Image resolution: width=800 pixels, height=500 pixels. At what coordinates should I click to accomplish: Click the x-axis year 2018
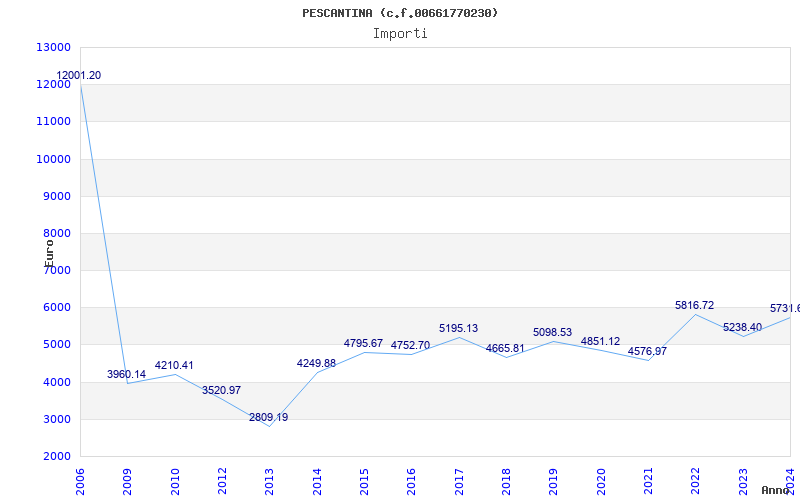coord(506,481)
